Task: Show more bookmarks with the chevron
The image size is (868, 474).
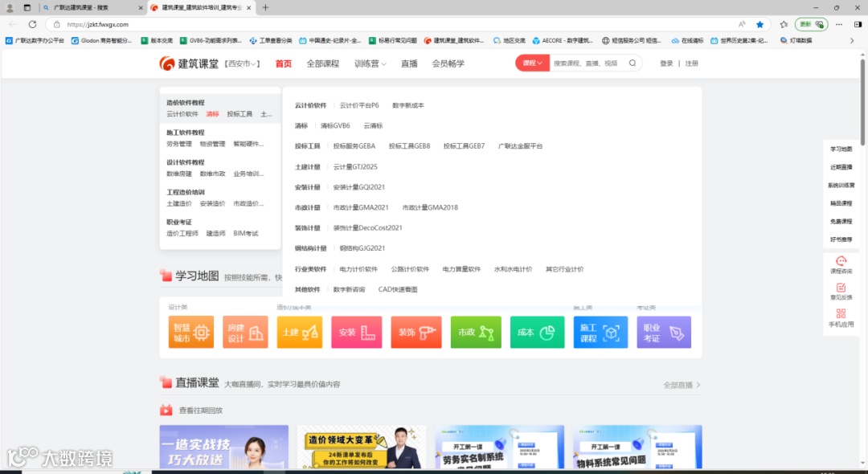Action: pos(852,40)
